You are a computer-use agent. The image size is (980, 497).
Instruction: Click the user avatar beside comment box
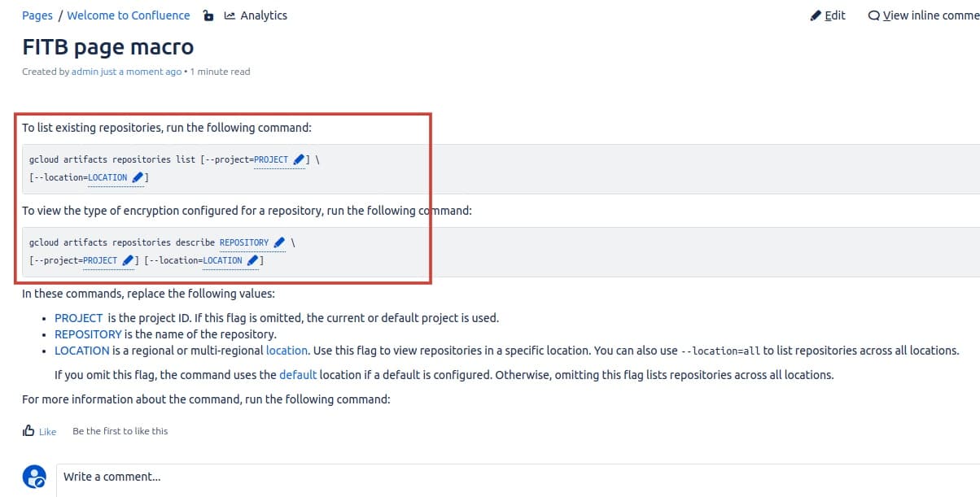(34, 476)
